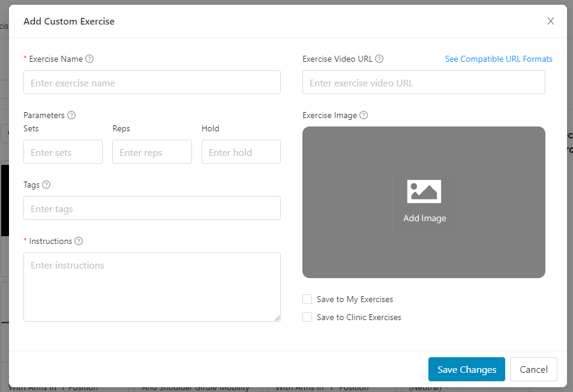Click the Cancel button
The height and width of the screenshot is (392, 573).
pyautogui.click(x=533, y=369)
